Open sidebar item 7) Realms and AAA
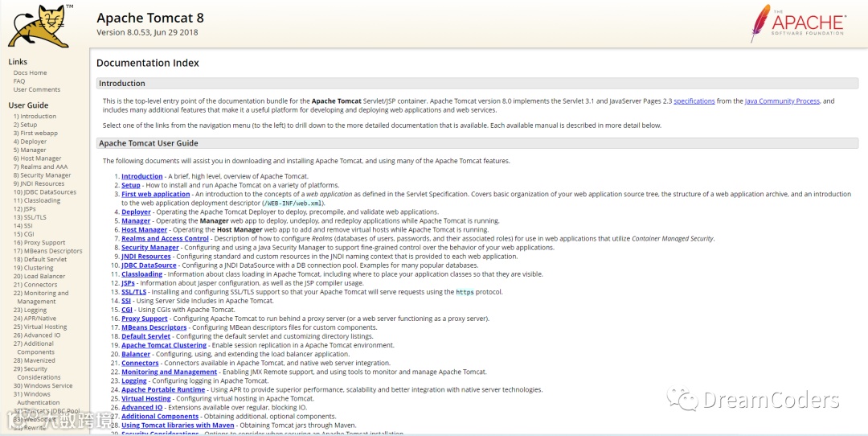868x436 pixels. pyautogui.click(x=41, y=167)
